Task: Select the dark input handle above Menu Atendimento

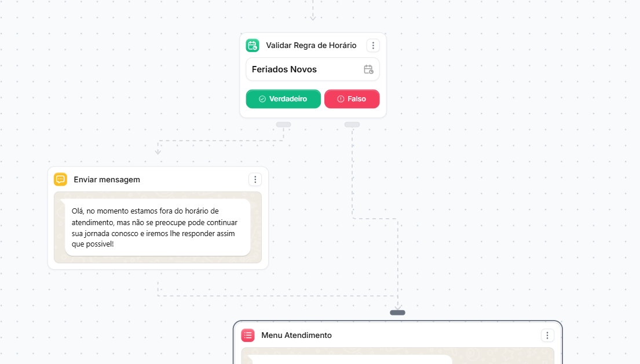Action: (x=397, y=312)
